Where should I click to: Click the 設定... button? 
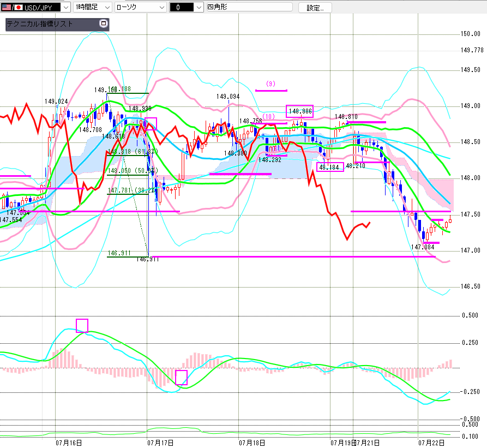(x=315, y=8)
